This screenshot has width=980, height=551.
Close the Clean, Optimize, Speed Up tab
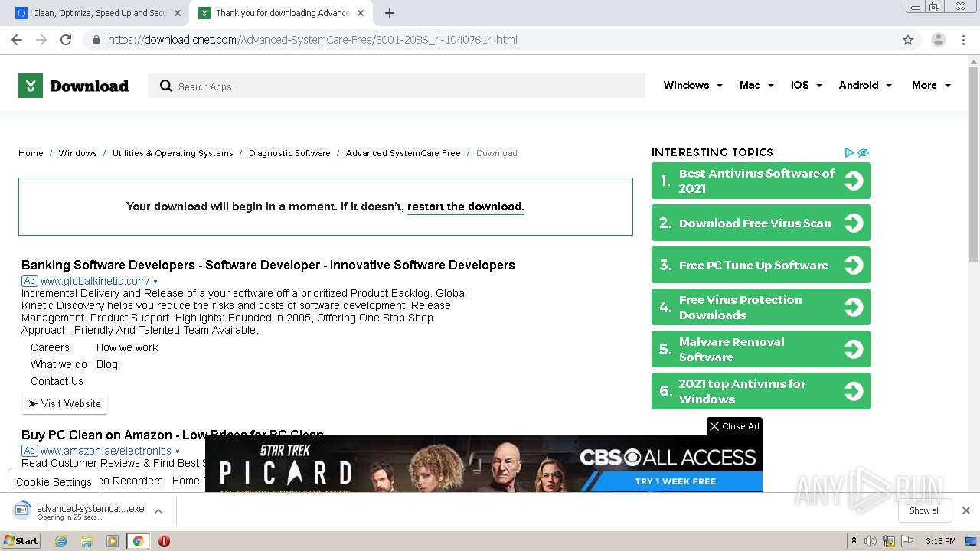coord(178,13)
